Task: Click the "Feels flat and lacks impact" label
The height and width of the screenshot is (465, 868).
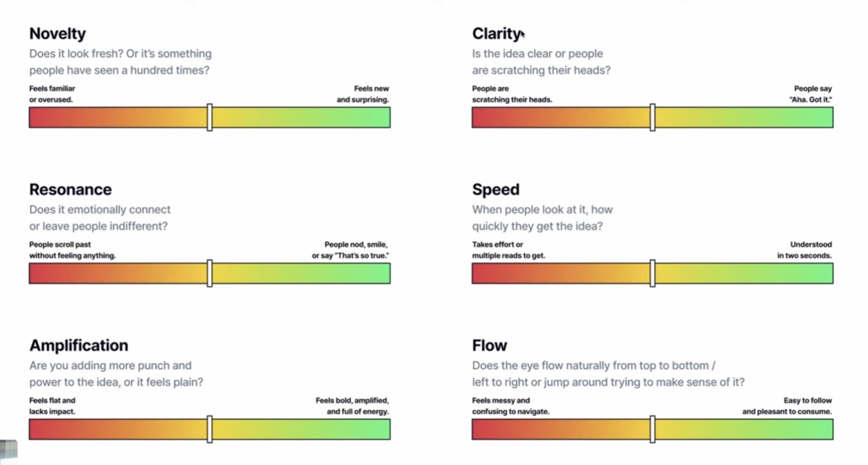Action: point(52,406)
